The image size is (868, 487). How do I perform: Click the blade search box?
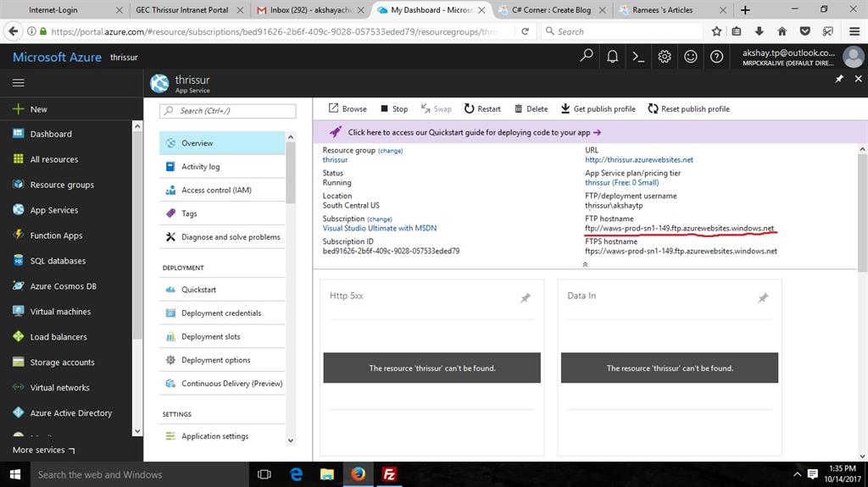pos(227,111)
